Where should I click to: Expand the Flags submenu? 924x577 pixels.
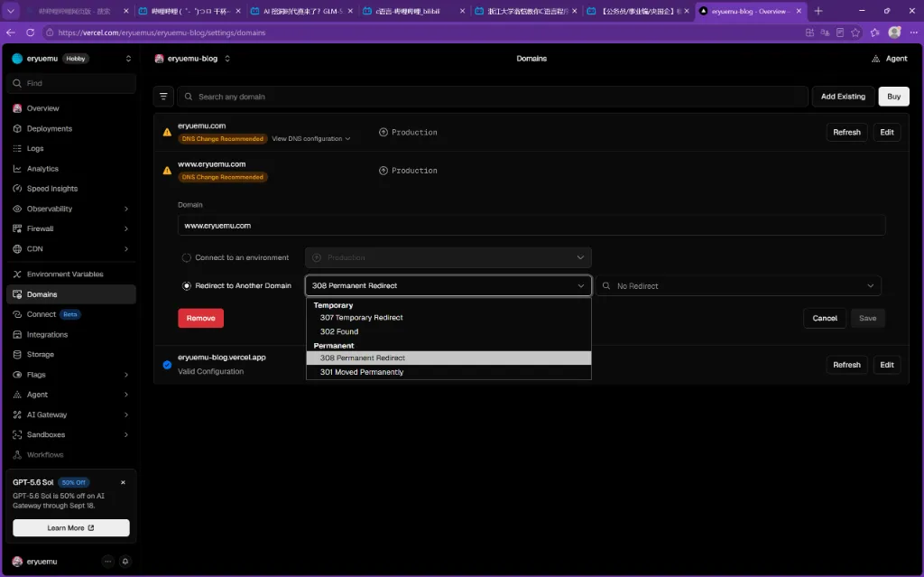click(x=126, y=375)
